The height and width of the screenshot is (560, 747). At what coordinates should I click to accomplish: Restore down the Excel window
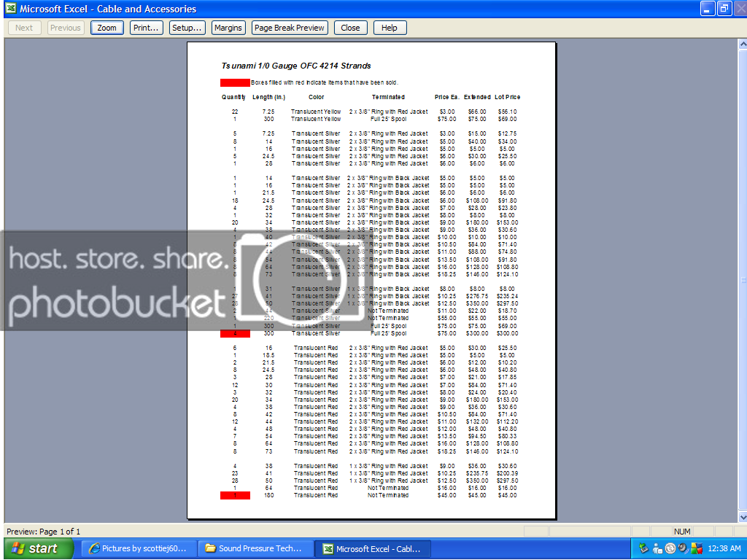click(724, 9)
